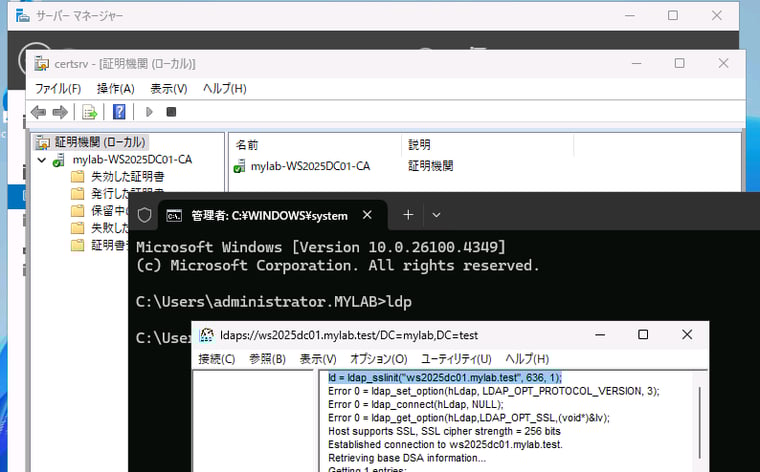
Task: Select the 証明書 templates folder in tree
Action: 99,245
